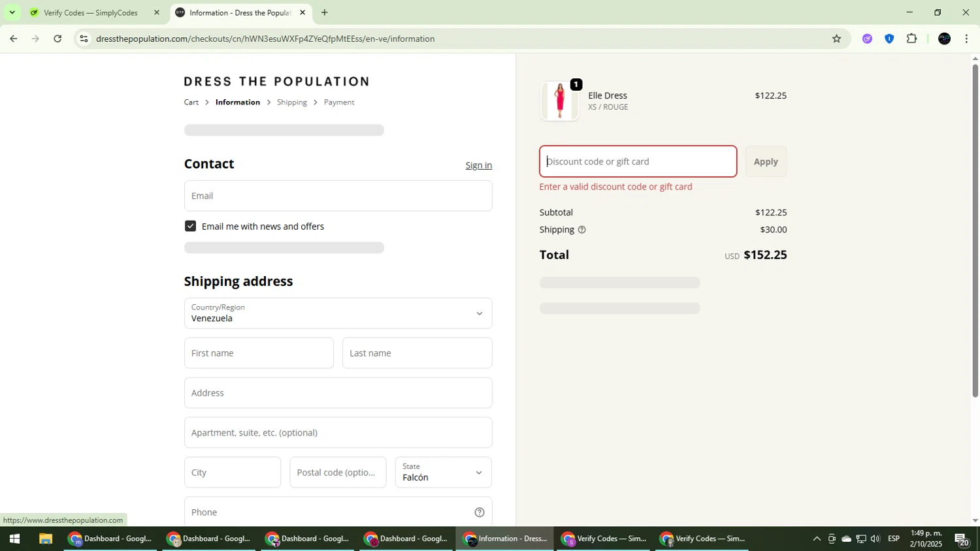Click the Shipping breadcrumb
The height and width of the screenshot is (551, 980).
pos(292,102)
